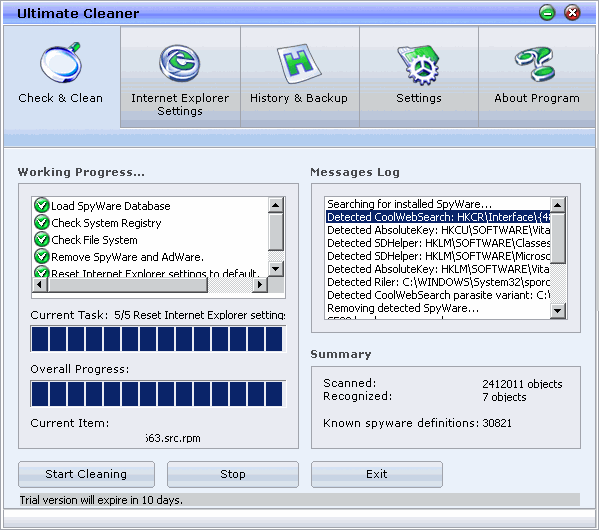The width and height of the screenshot is (599, 530).
Task: Select 'Detected Riler: C:\WINDOWS\System32' log line
Action: point(438,282)
